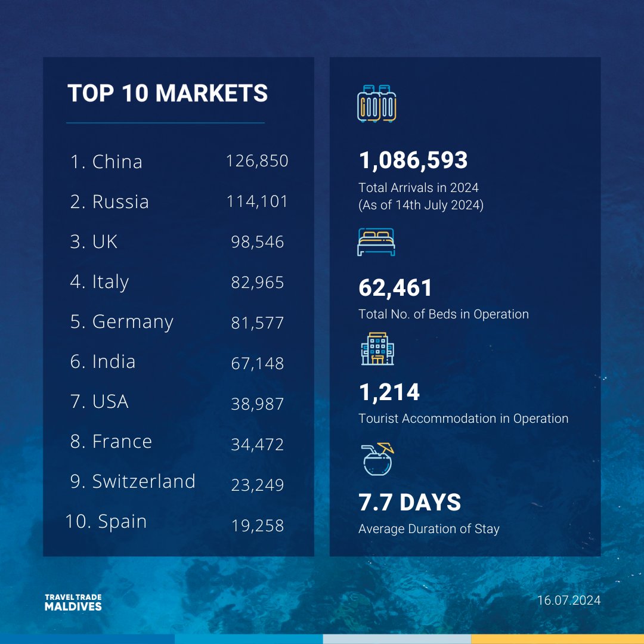The width and height of the screenshot is (644, 644).
Task: Click the Switzerland value 23,249
Action: (258, 485)
